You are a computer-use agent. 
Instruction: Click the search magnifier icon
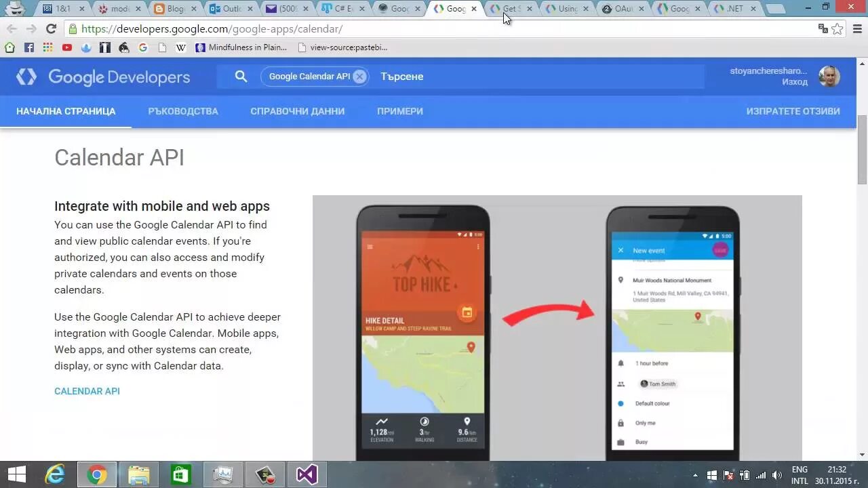[x=241, y=77]
